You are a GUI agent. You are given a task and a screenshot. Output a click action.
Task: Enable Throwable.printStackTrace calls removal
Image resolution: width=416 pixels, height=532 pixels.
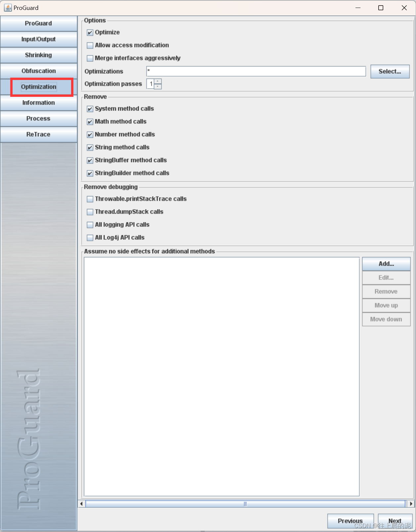[x=90, y=199]
